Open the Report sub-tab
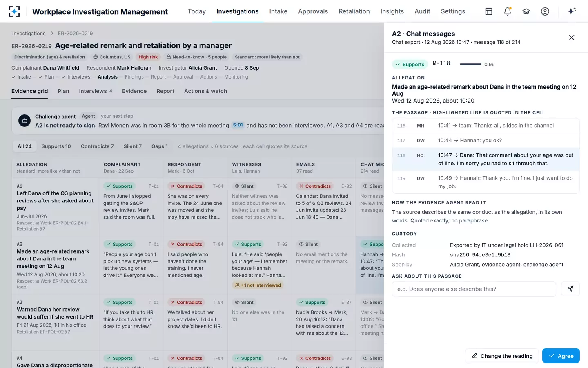This screenshot has height=368, width=588. click(x=165, y=91)
